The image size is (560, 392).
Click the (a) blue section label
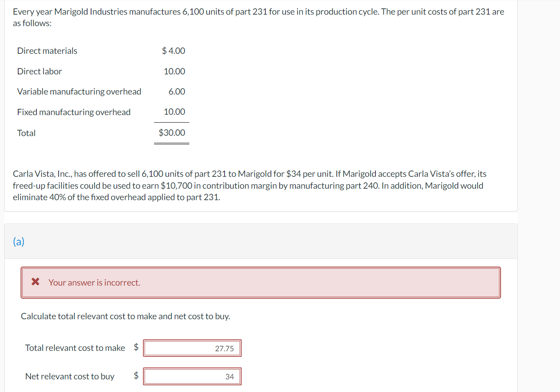[x=18, y=241]
